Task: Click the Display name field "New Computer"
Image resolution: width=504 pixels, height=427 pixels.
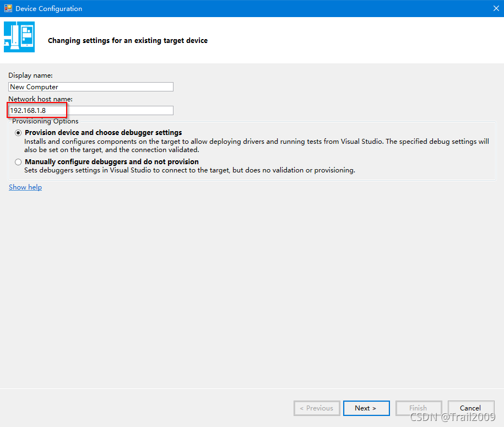Action: [91, 87]
